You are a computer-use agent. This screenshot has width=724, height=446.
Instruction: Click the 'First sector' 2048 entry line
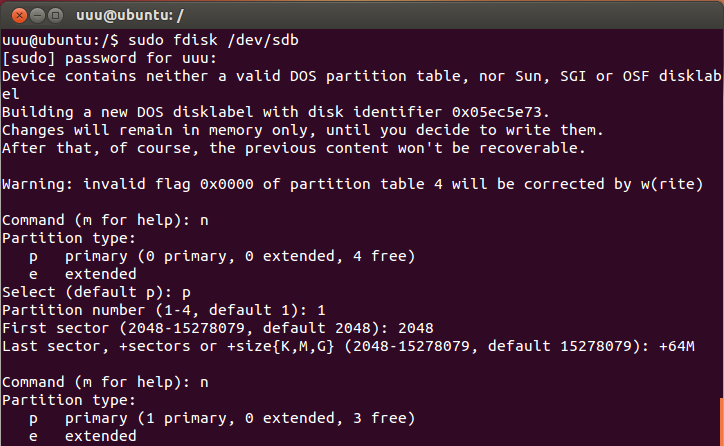[217, 328]
